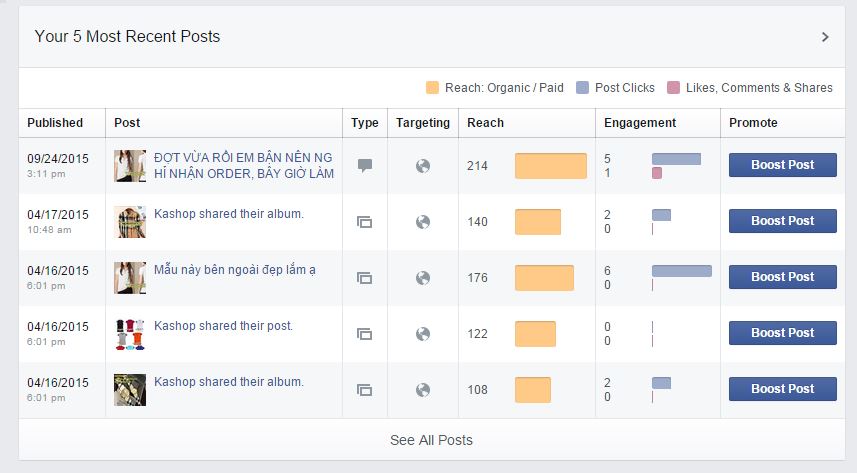Open See All Posts link
This screenshot has width=857, height=473.
click(x=431, y=440)
